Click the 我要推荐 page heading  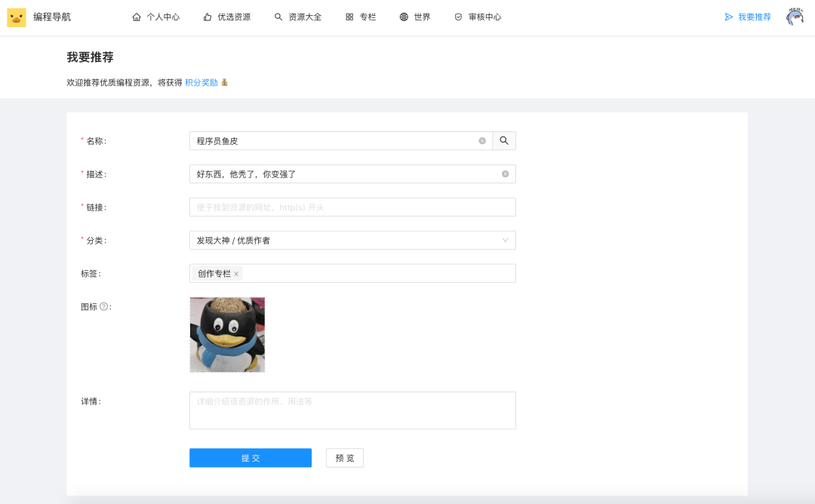(90, 57)
